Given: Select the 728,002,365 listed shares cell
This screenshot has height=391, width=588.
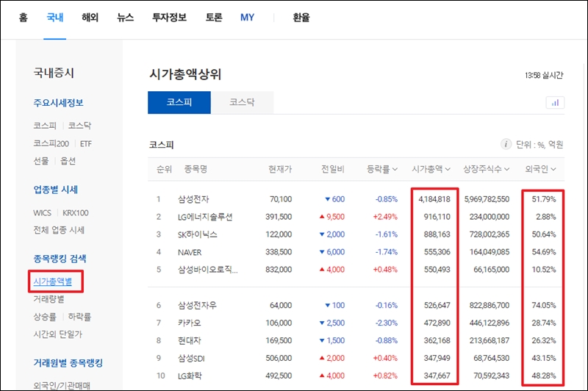Looking at the screenshot, I should pyautogui.click(x=490, y=234).
